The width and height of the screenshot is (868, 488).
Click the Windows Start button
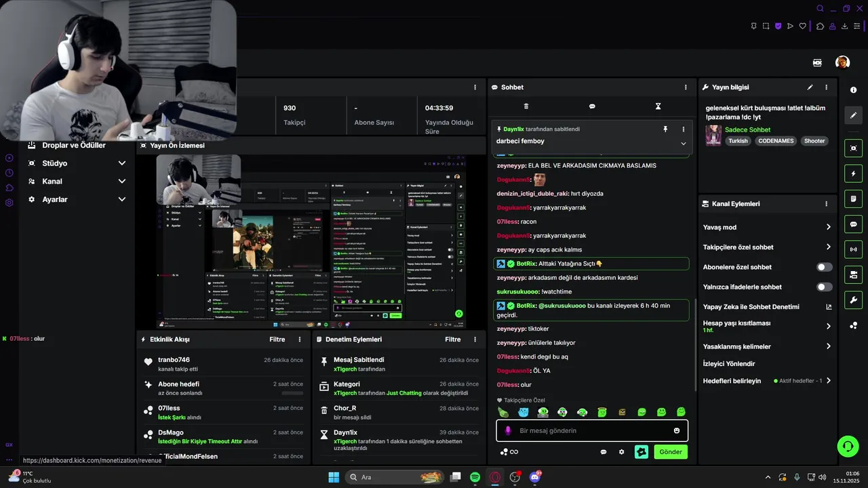334,477
